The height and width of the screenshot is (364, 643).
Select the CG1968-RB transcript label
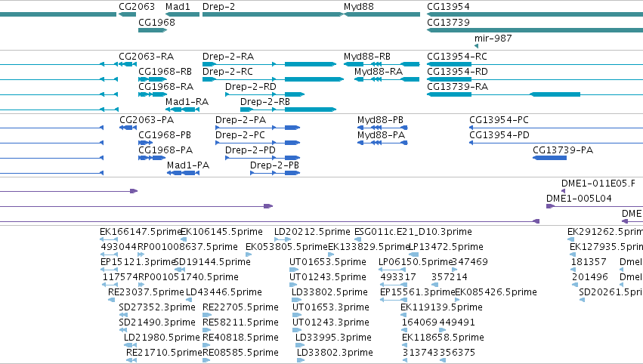click(x=165, y=72)
